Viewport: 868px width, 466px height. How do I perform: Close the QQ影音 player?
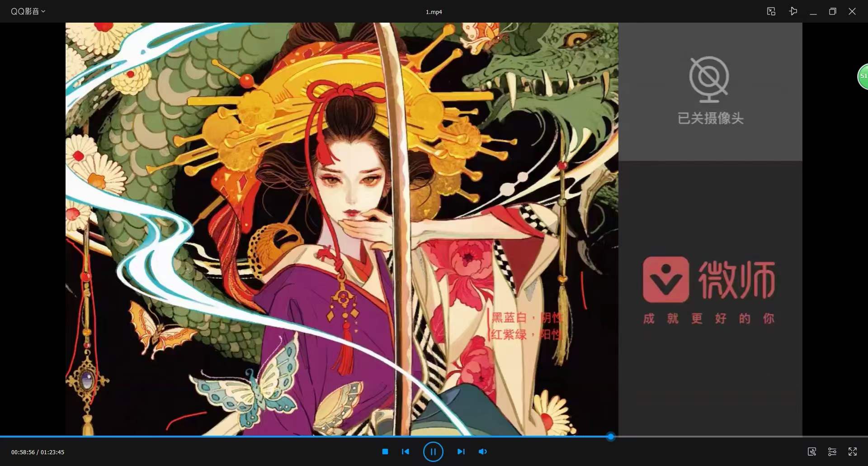click(852, 11)
